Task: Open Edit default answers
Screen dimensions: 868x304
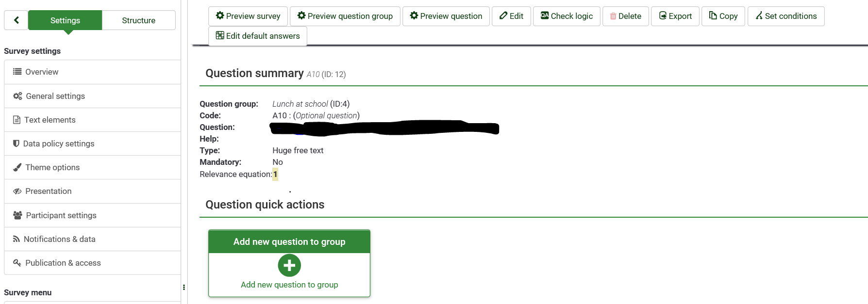Action: click(x=258, y=36)
